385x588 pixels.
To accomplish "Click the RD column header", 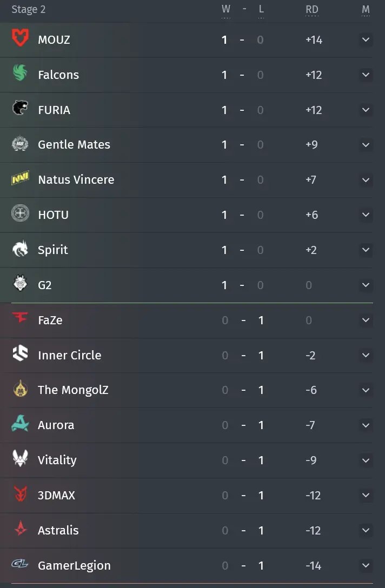I will [x=311, y=9].
